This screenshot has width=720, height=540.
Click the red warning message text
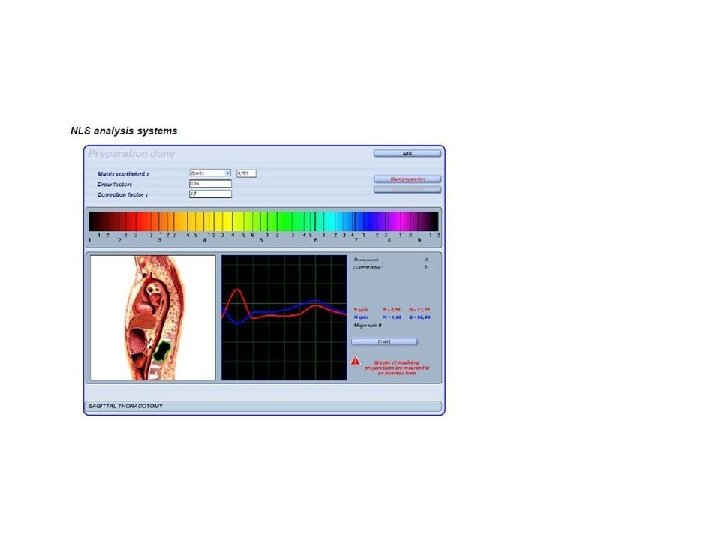[x=398, y=368]
